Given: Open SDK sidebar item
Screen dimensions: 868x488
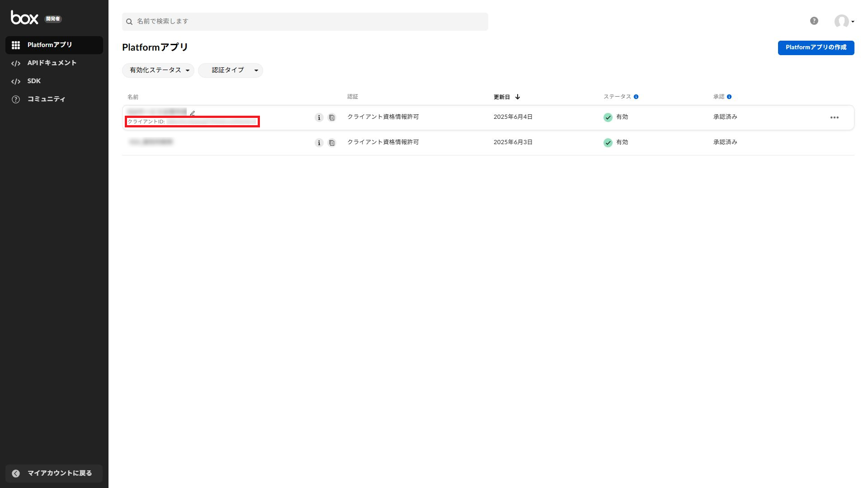Looking at the screenshot, I should point(34,81).
